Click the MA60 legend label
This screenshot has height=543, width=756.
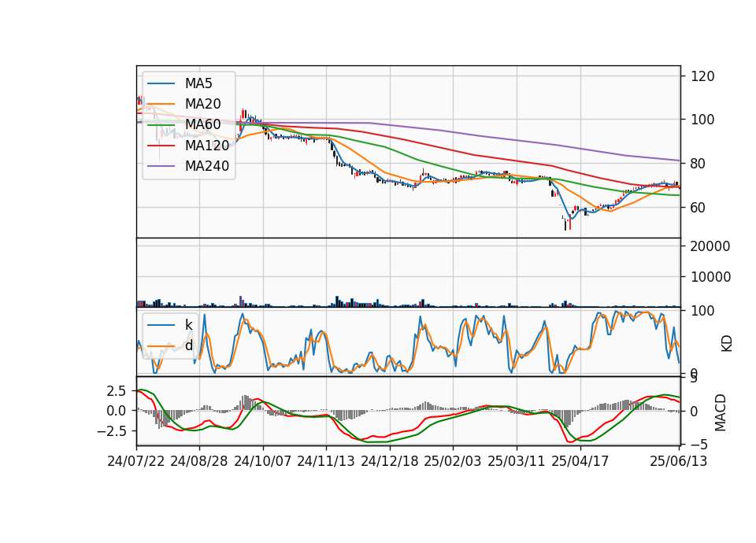(x=203, y=124)
